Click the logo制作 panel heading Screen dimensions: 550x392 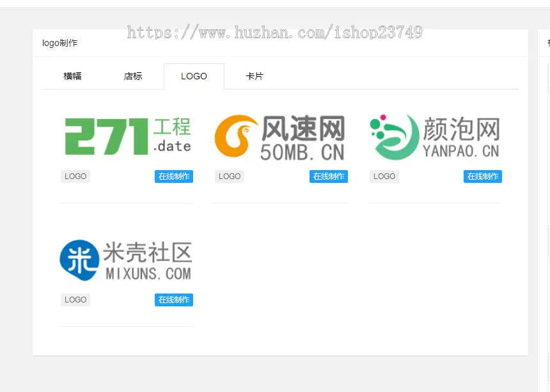[59, 43]
